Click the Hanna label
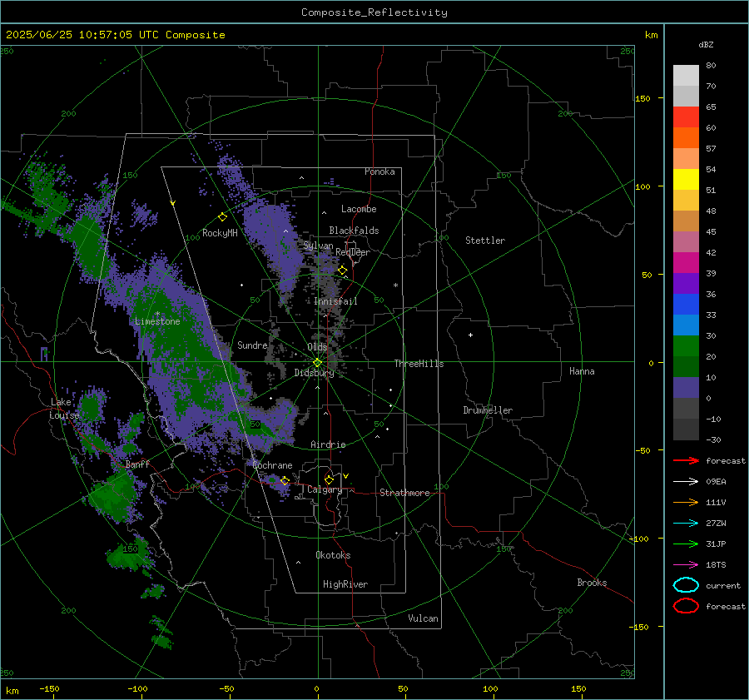Screen dimensions: 749x700 pyautogui.click(x=582, y=371)
